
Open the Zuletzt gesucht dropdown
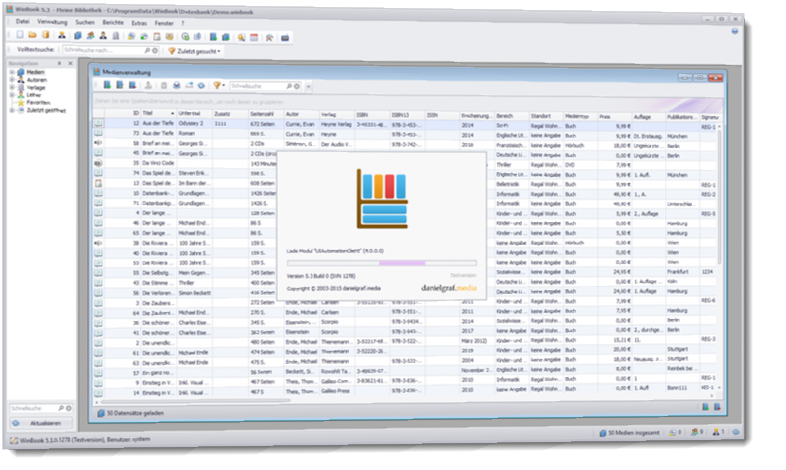point(194,51)
